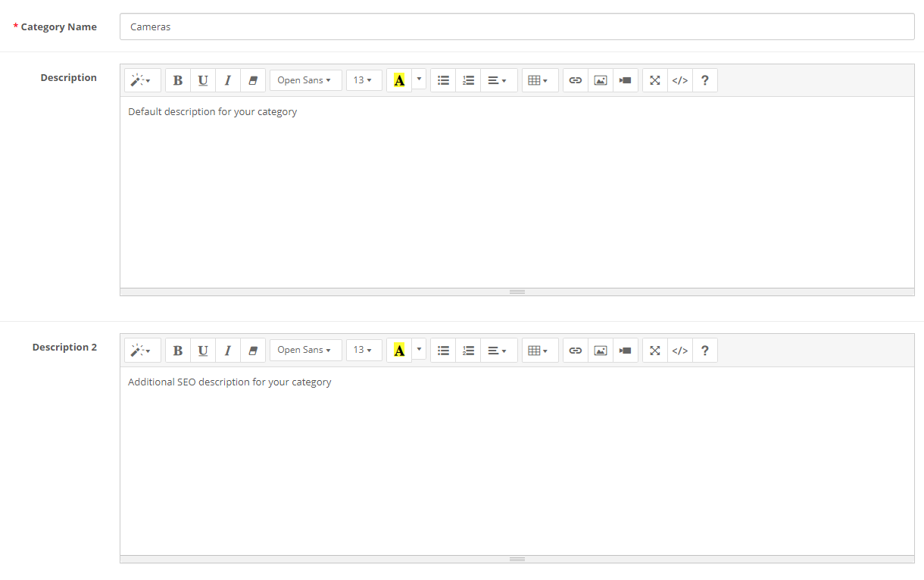Click Bold in the Description toolbar

[178, 80]
